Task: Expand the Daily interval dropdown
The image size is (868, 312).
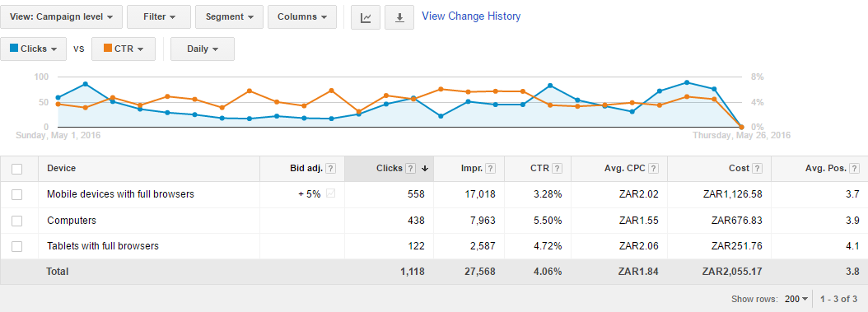Action: pos(203,49)
